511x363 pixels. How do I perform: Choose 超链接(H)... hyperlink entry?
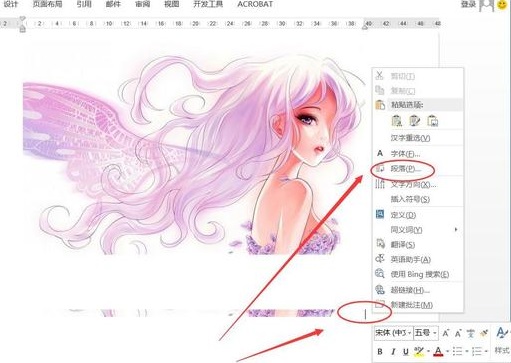[417, 290]
